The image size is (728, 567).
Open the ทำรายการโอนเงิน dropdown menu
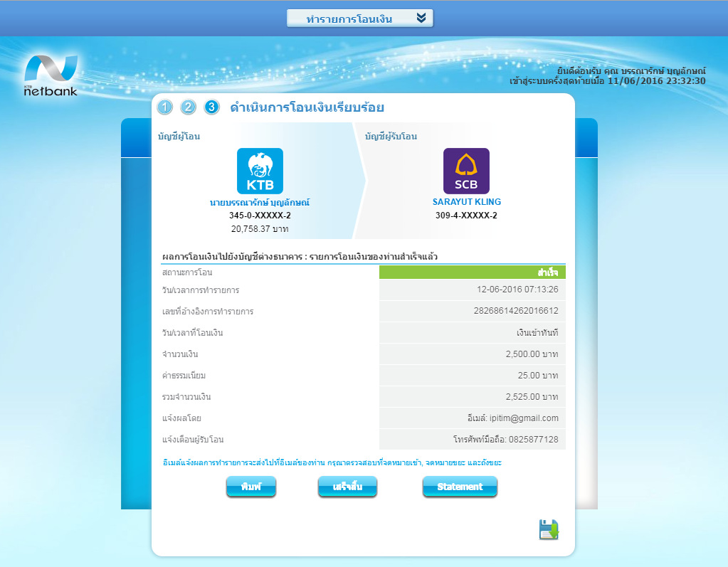[x=360, y=18]
